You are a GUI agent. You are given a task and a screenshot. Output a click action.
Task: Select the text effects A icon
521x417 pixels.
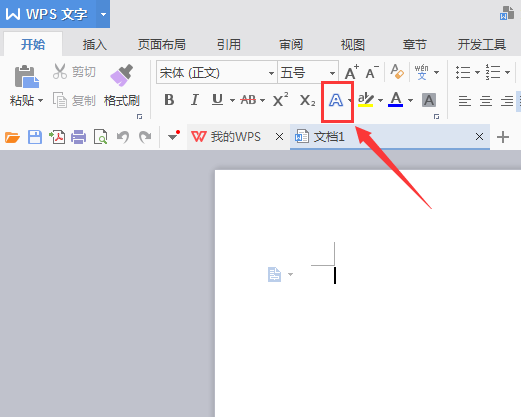[336, 100]
